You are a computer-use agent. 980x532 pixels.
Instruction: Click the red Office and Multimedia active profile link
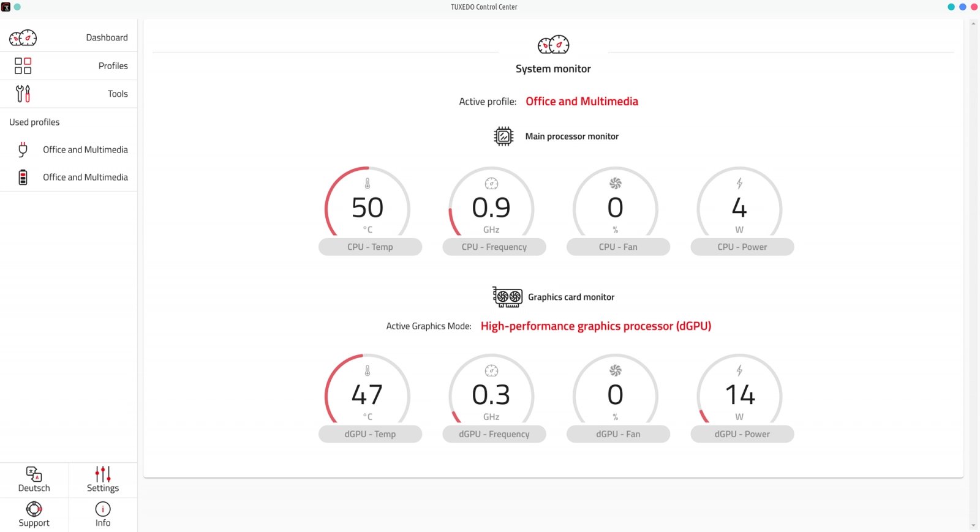pyautogui.click(x=582, y=102)
